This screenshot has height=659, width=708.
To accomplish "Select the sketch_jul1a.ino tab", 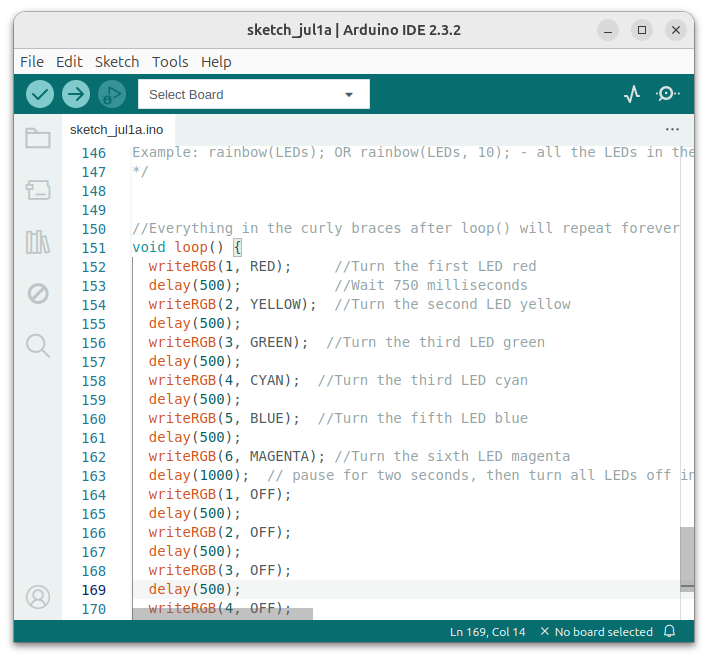I will tap(116, 130).
